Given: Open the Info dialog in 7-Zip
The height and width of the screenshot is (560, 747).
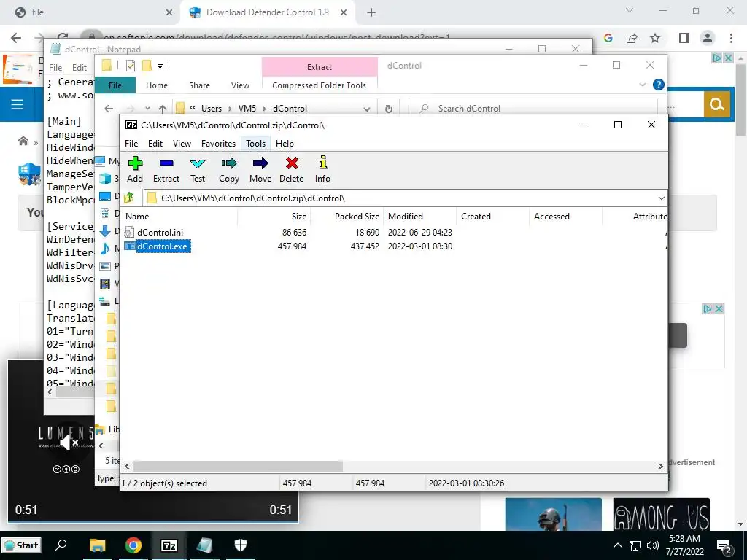Looking at the screenshot, I should tap(322, 169).
